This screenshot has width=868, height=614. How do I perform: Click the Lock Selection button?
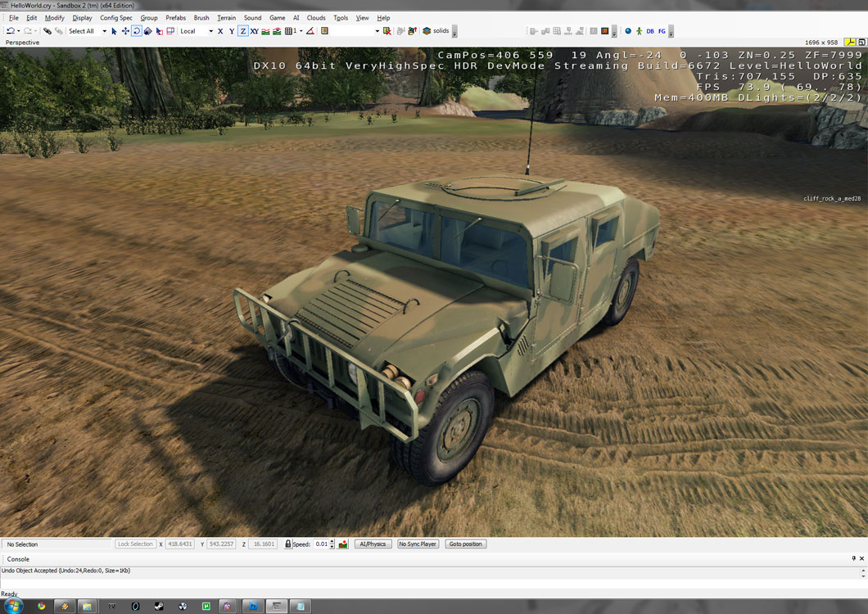135,544
